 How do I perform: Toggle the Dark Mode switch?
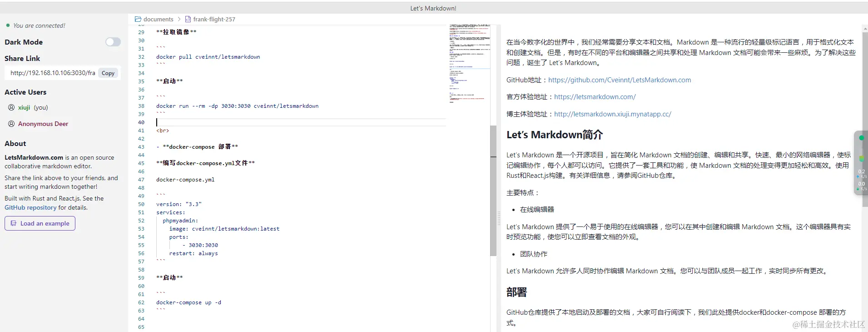113,42
